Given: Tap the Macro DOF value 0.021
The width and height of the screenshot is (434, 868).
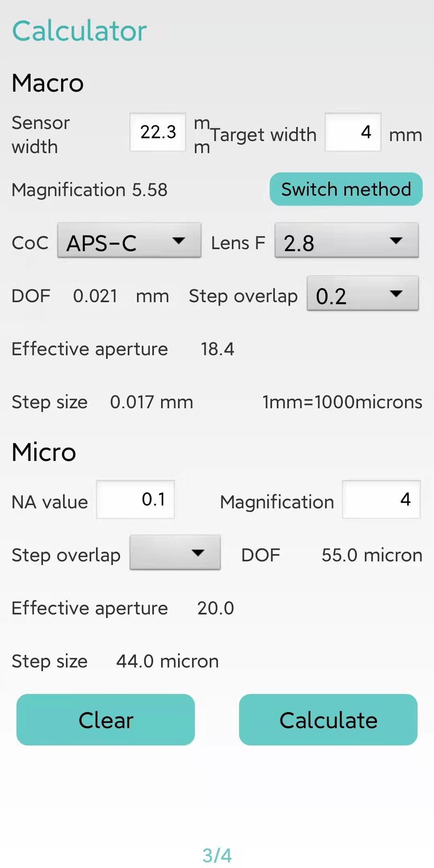Looking at the screenshot, I should 95,296.
